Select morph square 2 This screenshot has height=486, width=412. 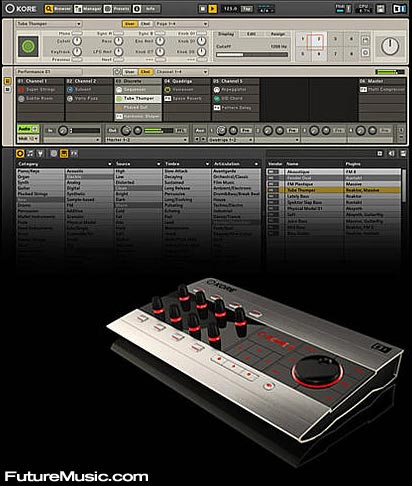click(x=319, y=39)
